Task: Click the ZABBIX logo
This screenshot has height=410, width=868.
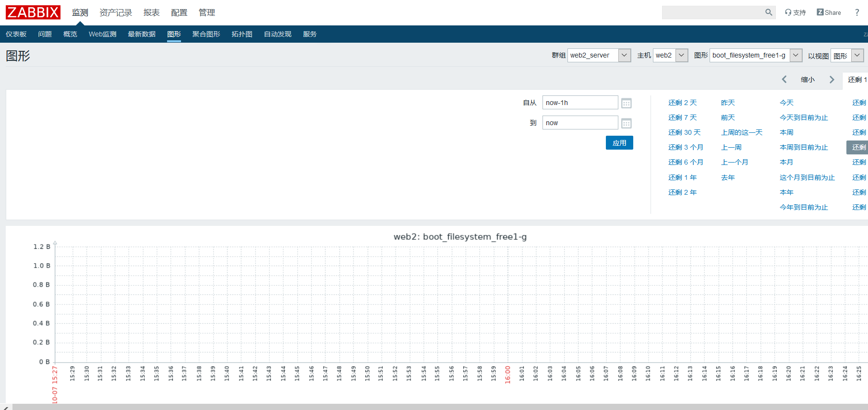Action: click(33, 12)
